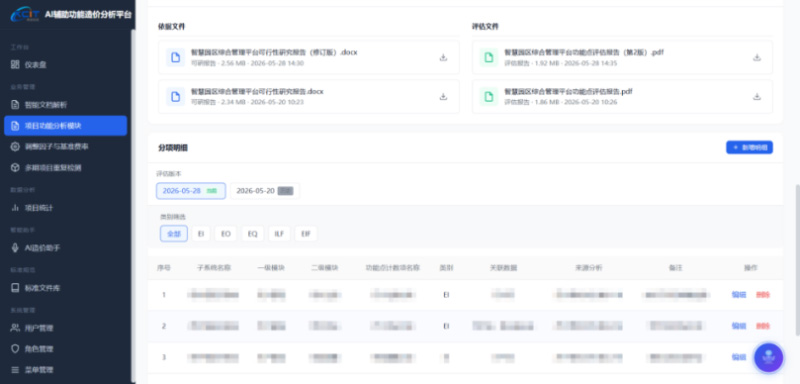Viewport: 800px width, 384px height.
Task: Open 菜单管理 in the sidebar
Action: pyautogui.click(x=65, y=369)
